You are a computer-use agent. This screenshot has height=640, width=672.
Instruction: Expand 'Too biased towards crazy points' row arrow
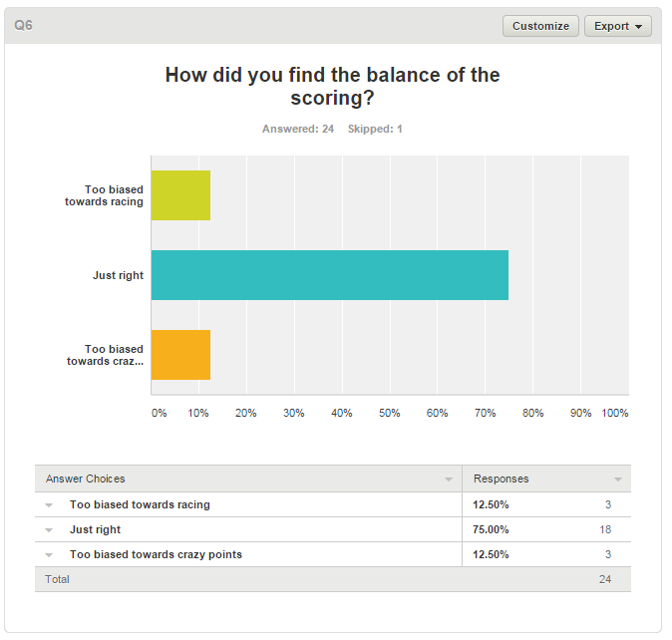[49, 555]
